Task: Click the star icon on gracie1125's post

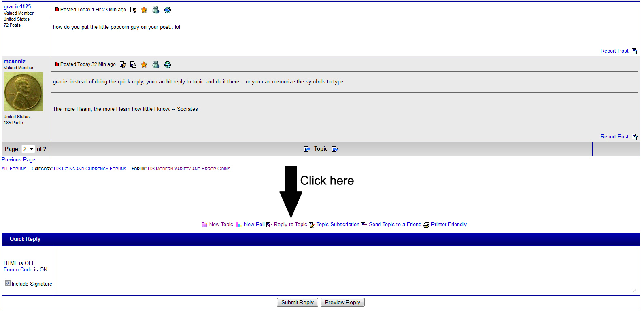Action: [x=144, y=10]
